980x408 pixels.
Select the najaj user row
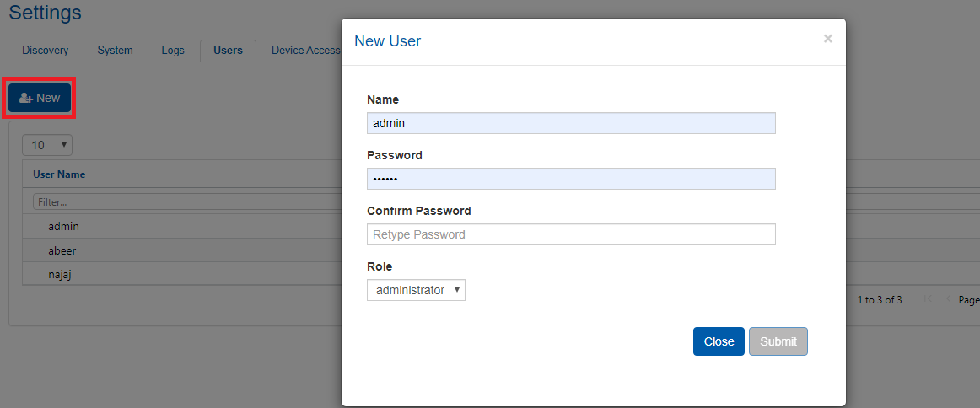click(x=60, y=274)
